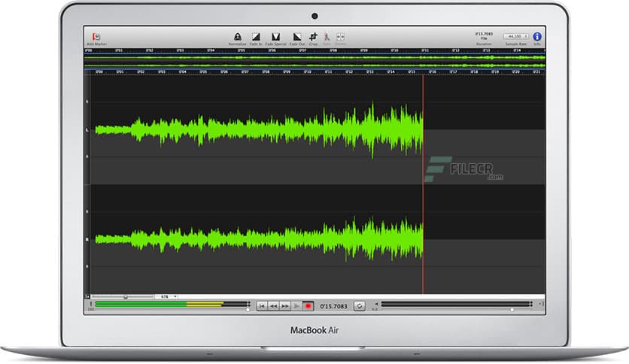Click the Crop tool icon
629x364 pixels.
click(313, 37)
